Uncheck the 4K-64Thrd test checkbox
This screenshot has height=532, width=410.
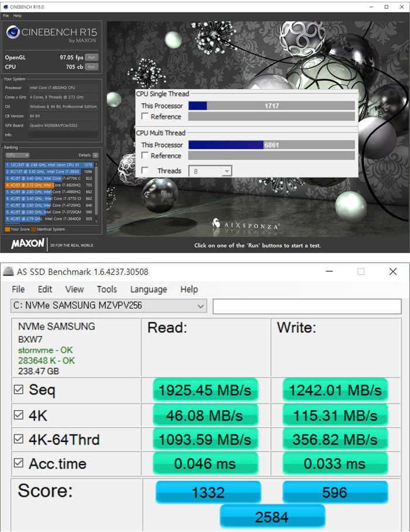coord(19,439)
